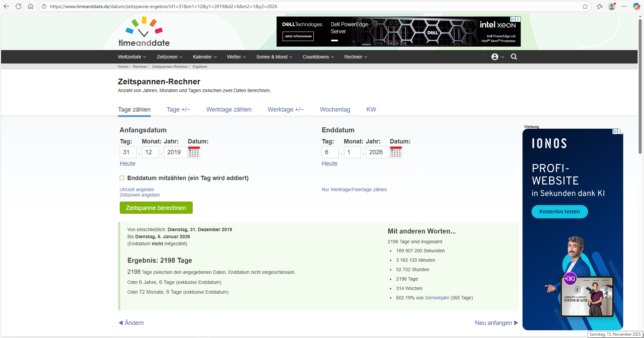Click the search magnifier icon in navbar
Viewport: 644px width, 338px height.
(514, 57)
